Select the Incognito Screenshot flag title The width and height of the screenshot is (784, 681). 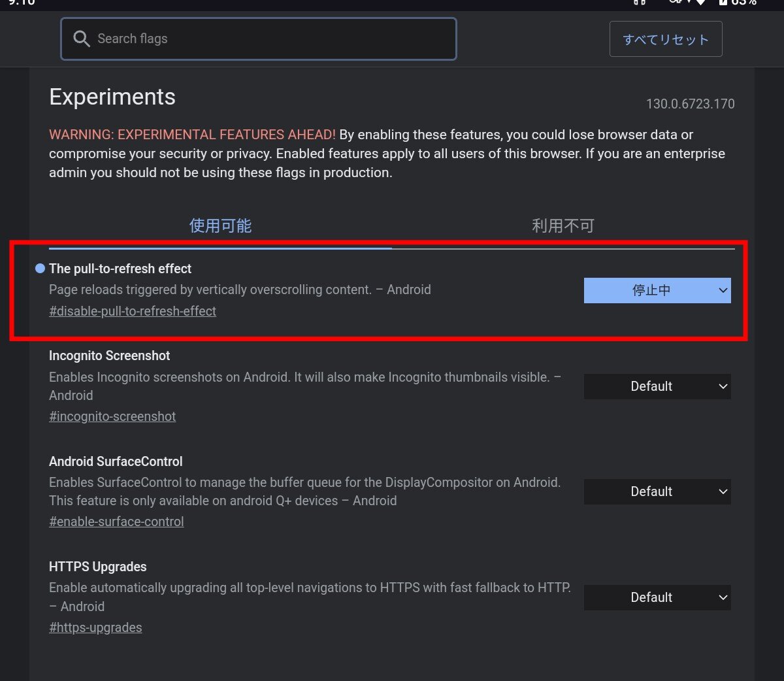109,356
